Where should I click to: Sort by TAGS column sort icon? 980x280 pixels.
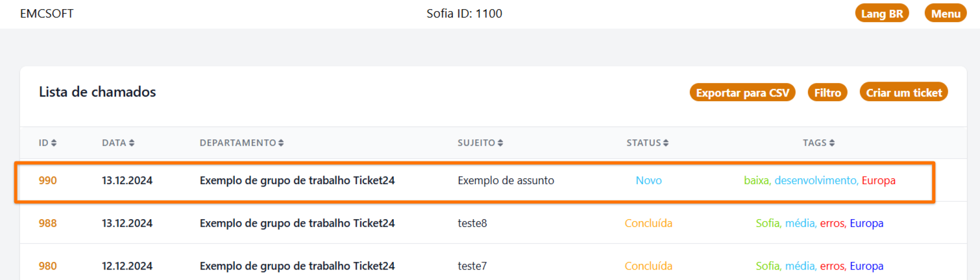[832, 143]
